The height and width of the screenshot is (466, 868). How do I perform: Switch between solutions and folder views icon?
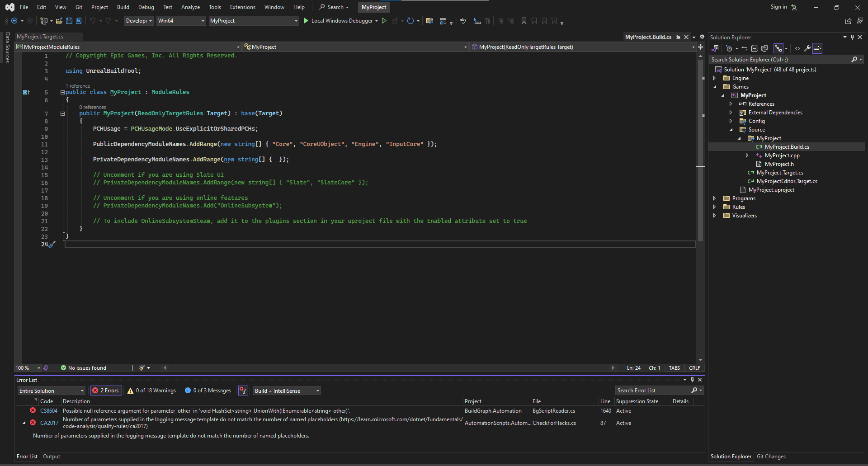pyautogui.click(x=715, y=48)
